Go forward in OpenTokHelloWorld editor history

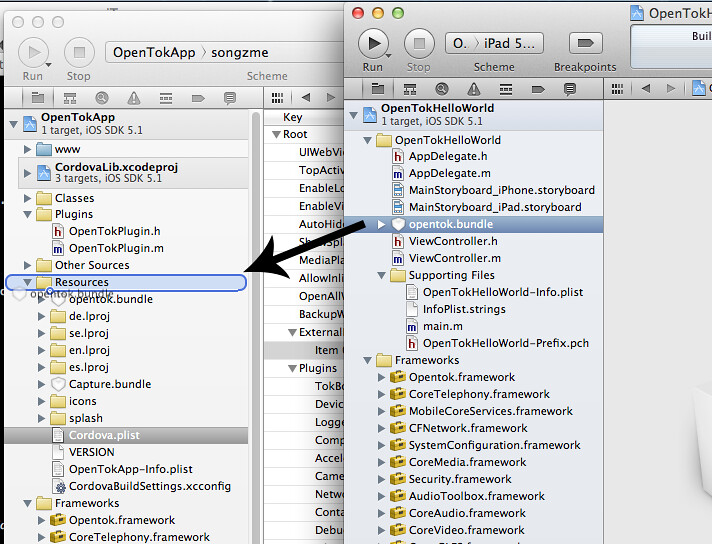coord(671,88)
